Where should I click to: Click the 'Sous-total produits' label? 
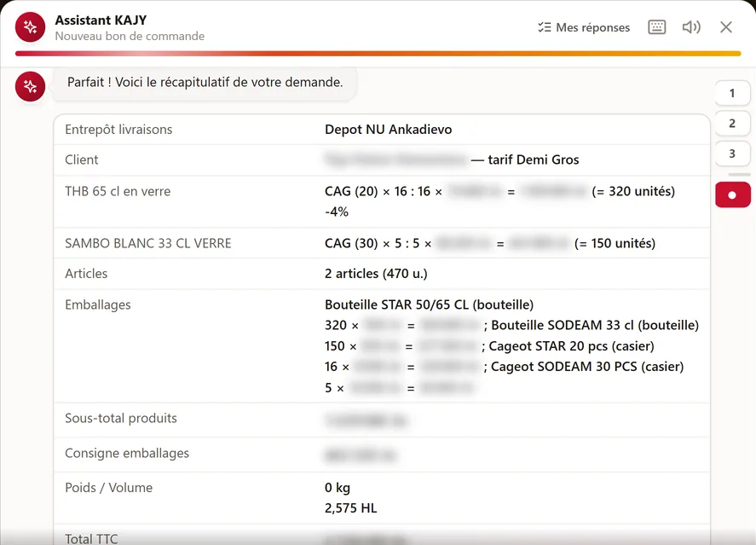click(x=121, y=418)
